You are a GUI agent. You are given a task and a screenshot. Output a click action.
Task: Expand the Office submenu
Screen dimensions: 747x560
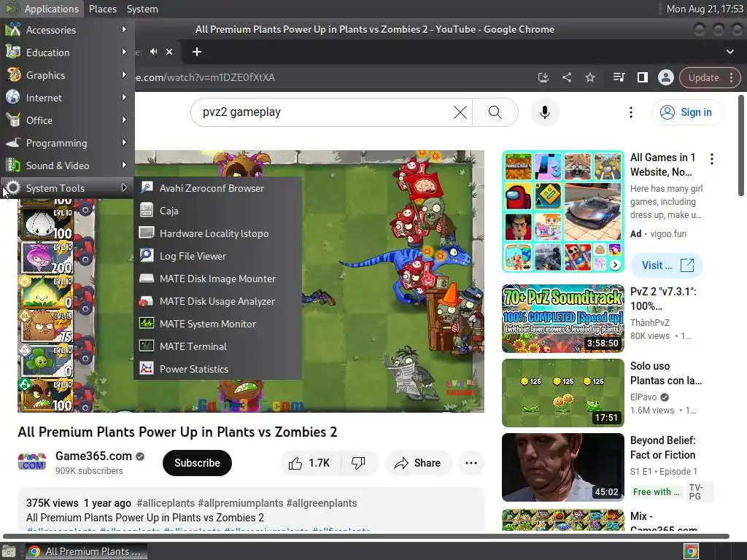pyautogui.click(x=67, y=120)
